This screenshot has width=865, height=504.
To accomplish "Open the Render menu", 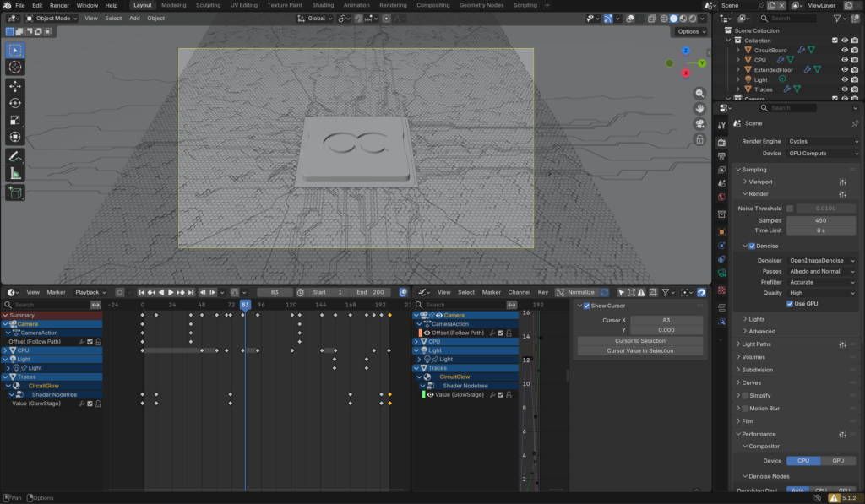I will [x=60, y=5].
